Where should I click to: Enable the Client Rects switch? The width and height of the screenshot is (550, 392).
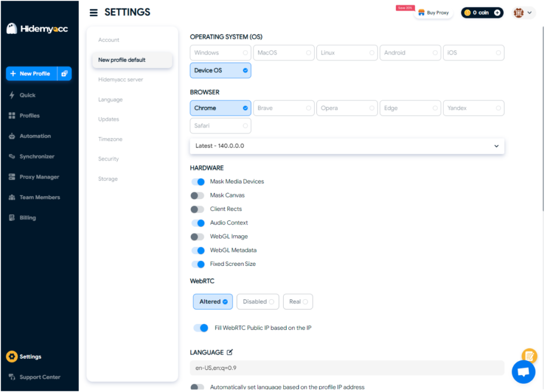point(198,209)
